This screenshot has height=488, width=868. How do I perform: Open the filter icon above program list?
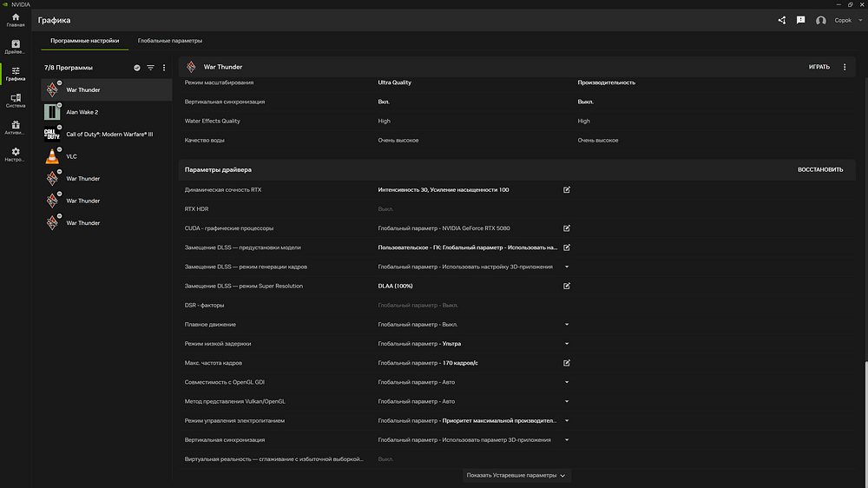(150, 68)
